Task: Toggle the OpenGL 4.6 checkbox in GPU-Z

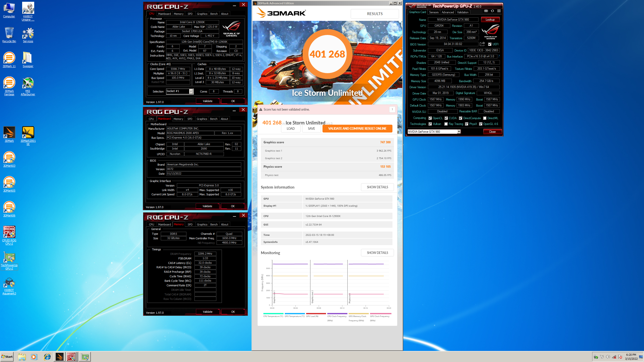Action: tap(481, 124)
